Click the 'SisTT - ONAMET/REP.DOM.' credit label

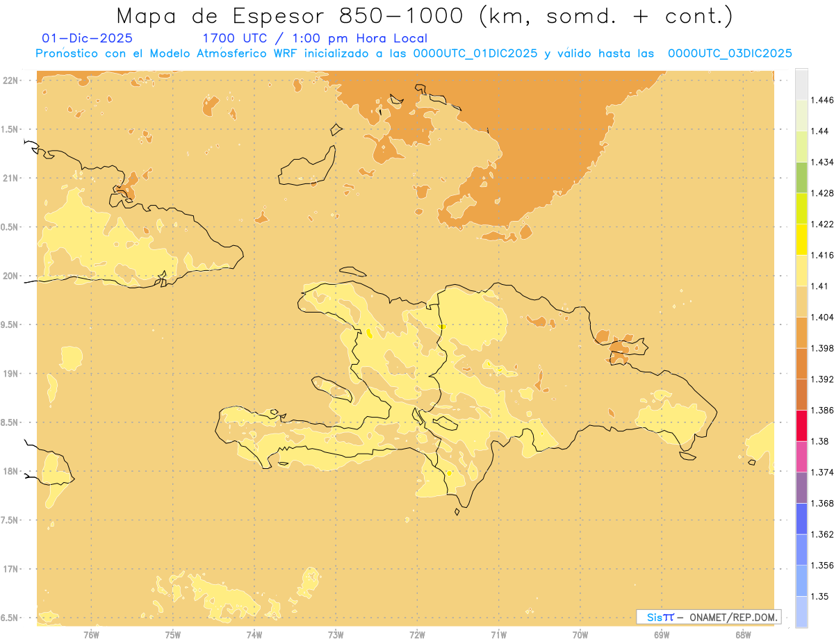pos(709,617)
